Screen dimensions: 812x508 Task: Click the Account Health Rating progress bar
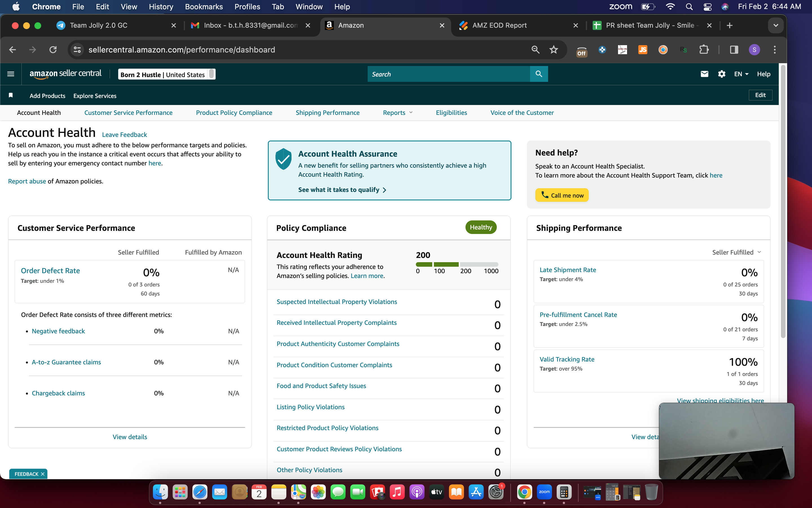[x=457, y=264]
